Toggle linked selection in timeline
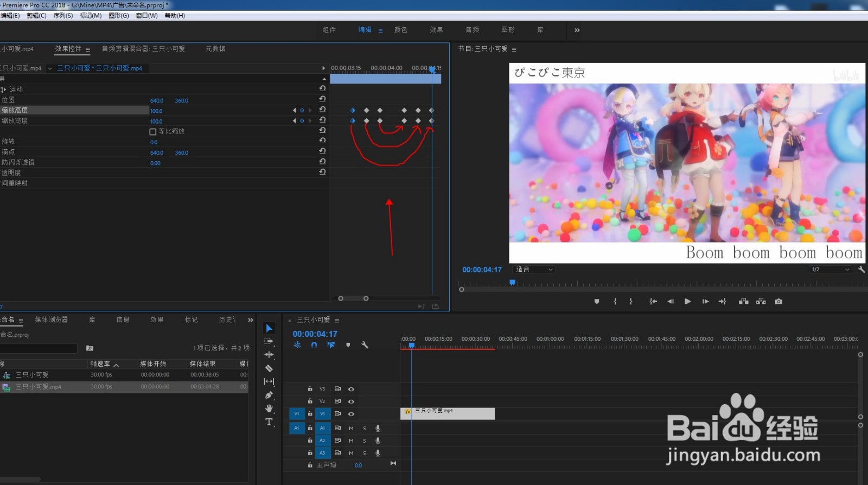Image resolution: width=868 pixels, height=485 pixels. (331, 345)
